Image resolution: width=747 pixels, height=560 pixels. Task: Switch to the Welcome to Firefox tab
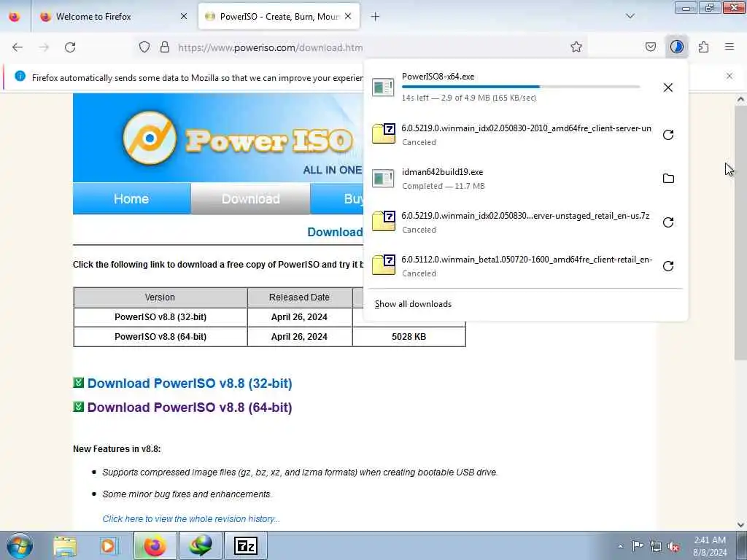click(114, 17)
